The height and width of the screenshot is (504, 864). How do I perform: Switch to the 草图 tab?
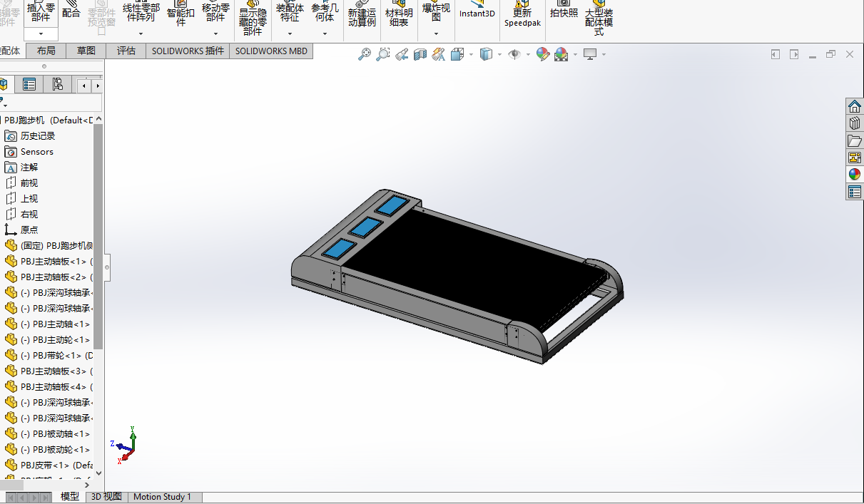pos(86,51)
